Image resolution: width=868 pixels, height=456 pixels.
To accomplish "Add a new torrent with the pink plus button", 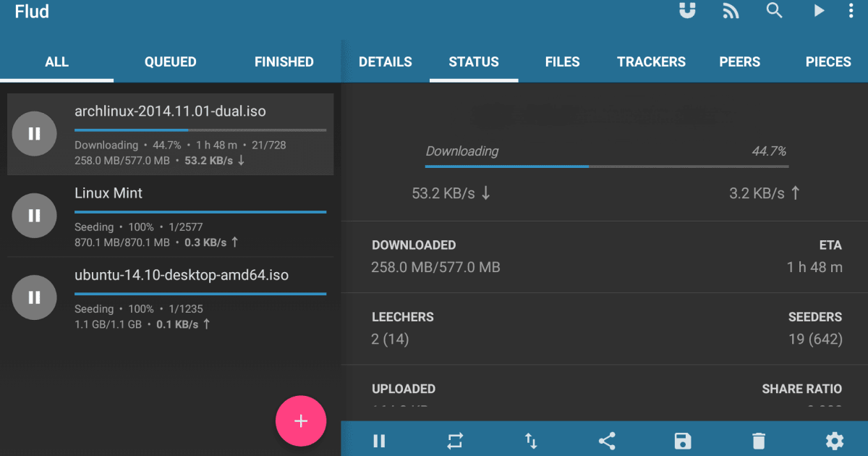I will [301, 421].
